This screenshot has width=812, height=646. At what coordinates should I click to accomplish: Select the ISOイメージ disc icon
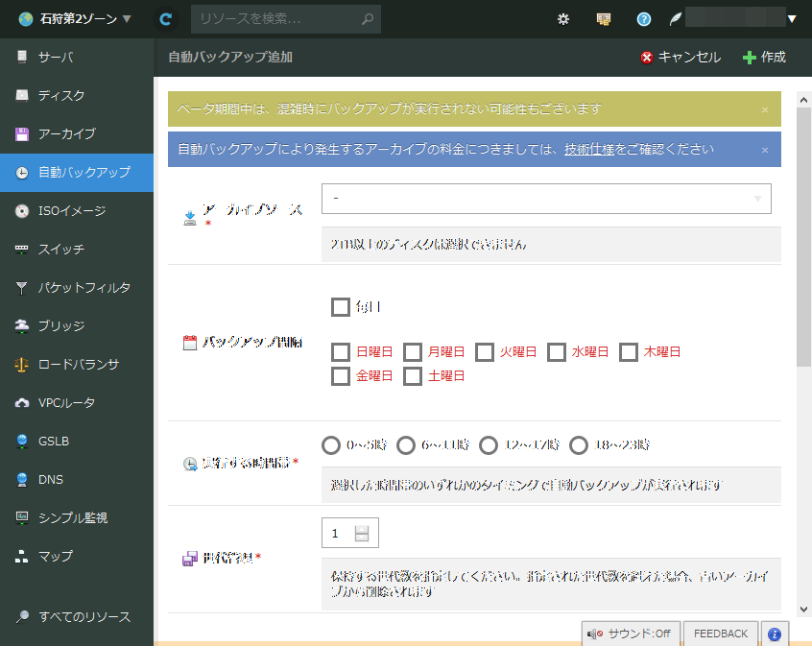pos(22,211)
